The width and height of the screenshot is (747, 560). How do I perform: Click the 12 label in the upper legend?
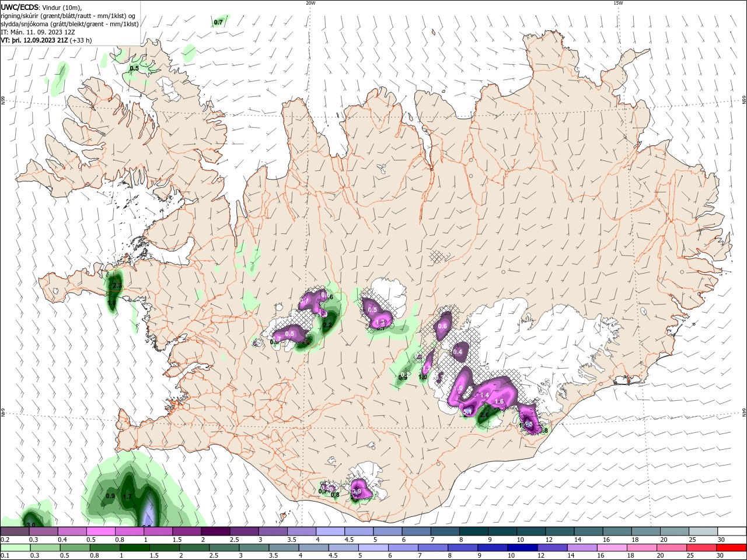[549, 540]
